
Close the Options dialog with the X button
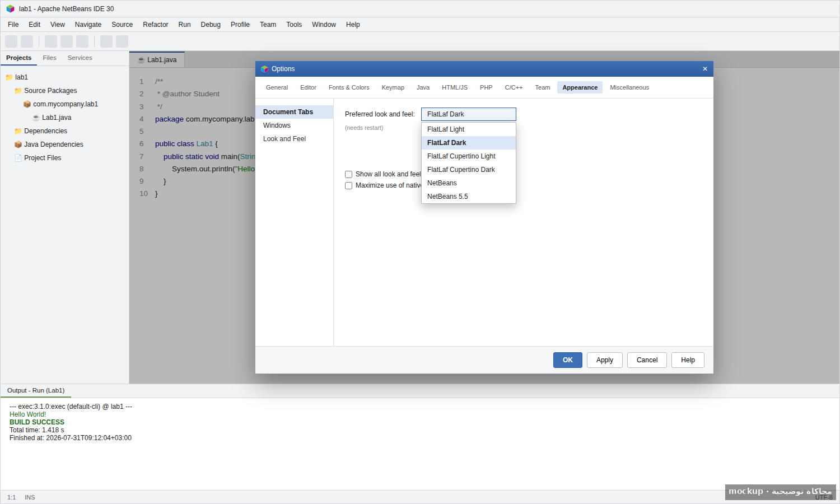pyautogui.click(x=705, y=69)
